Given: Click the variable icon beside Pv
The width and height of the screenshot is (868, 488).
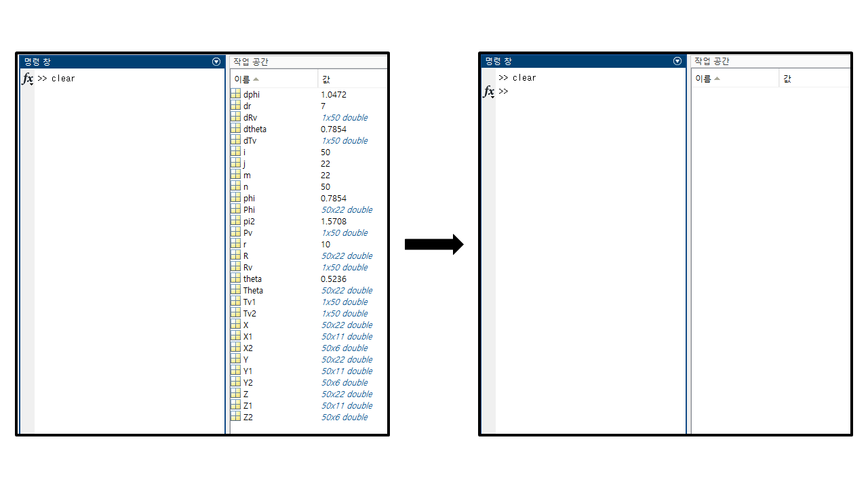Looking at the screenshot, I should point(235,232).
